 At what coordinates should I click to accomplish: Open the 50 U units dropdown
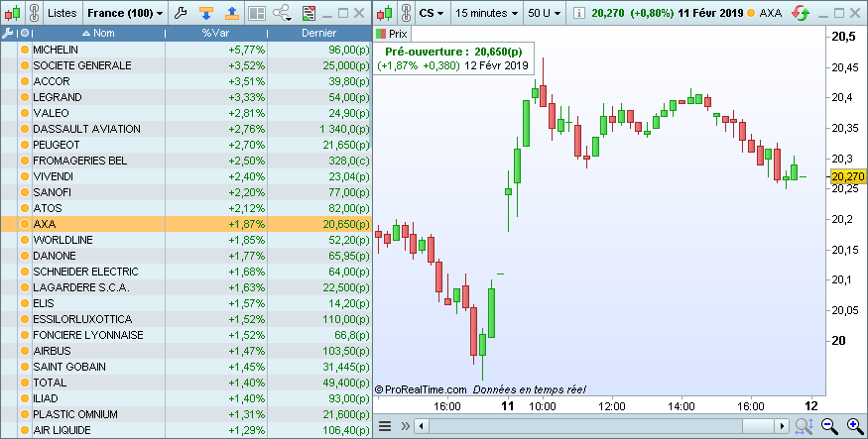[x=547, y=13]
